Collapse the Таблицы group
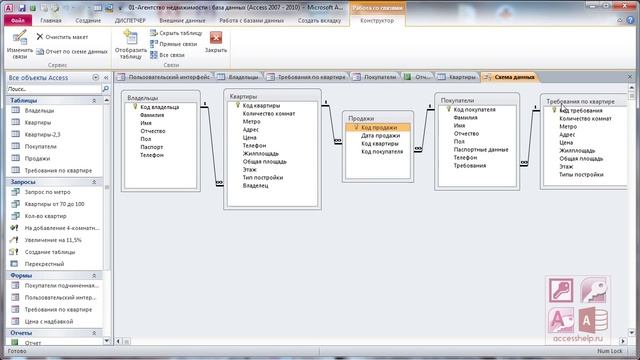The width and height of the screenshot is (640, 360). (x=94, y=100)
